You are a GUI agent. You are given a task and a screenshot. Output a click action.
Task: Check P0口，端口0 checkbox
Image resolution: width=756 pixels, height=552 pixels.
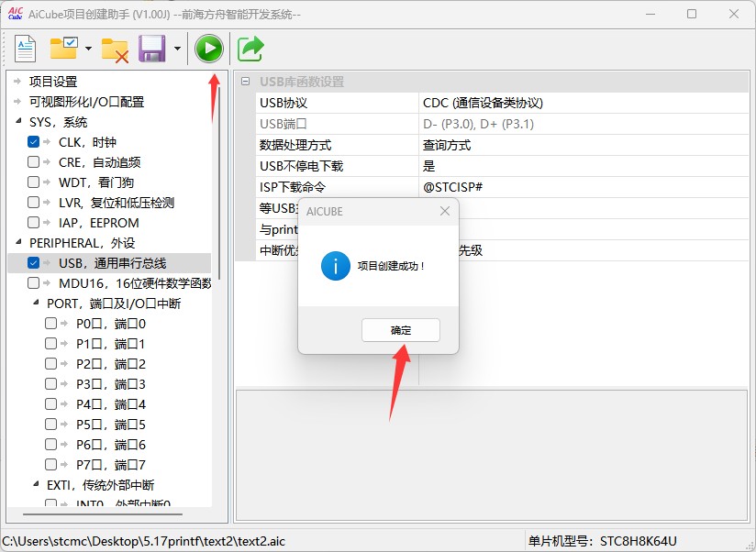(50, 323)
